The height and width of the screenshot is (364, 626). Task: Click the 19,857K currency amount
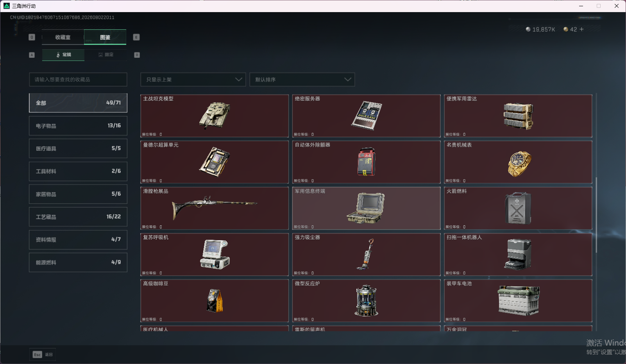pos(544,30)
